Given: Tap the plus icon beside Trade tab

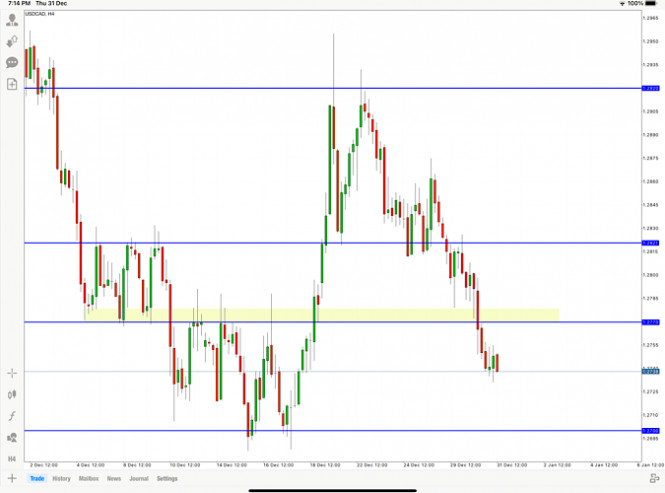Looking at the screenshot, I should click(12, 479).
